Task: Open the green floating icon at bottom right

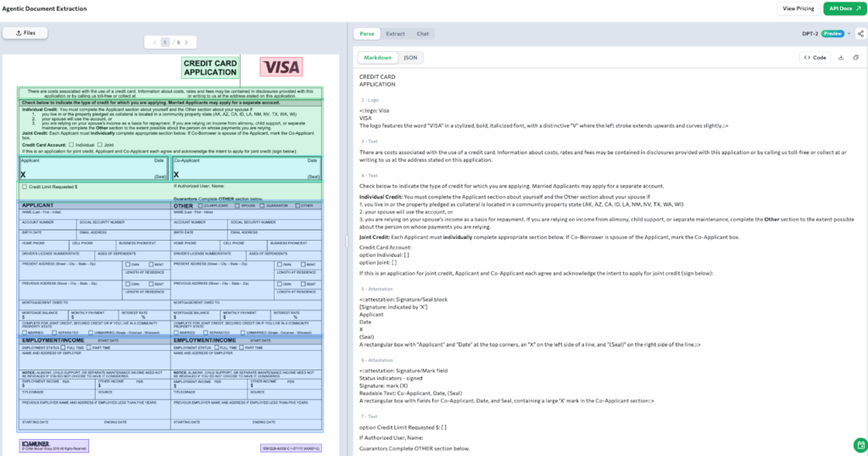Action: point(860,445)
